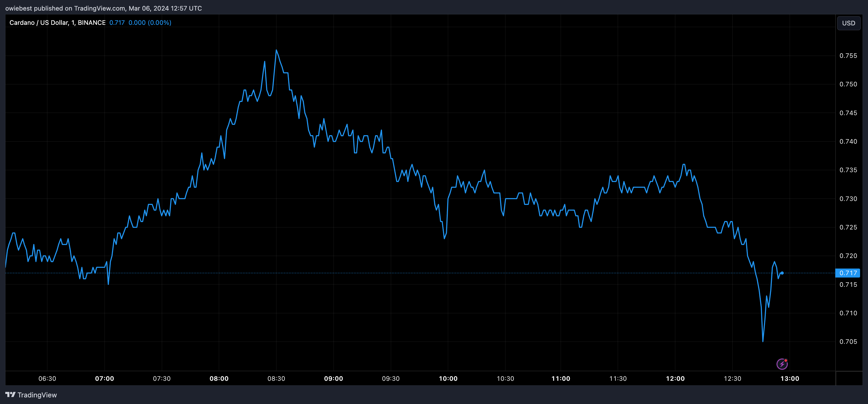Click the Cardano / US Dollar symbol title
Screen dimensions: 868x404
click(x=57, y=22)
